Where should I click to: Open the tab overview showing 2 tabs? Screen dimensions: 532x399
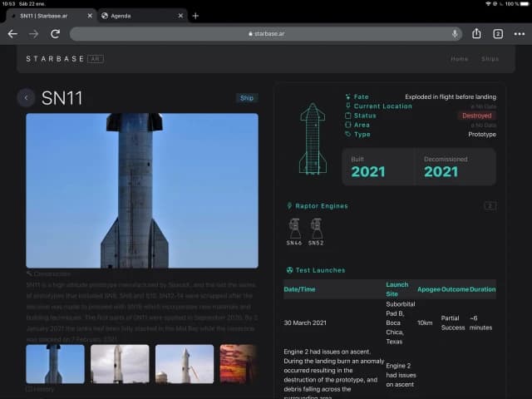[x=498, y=34]
